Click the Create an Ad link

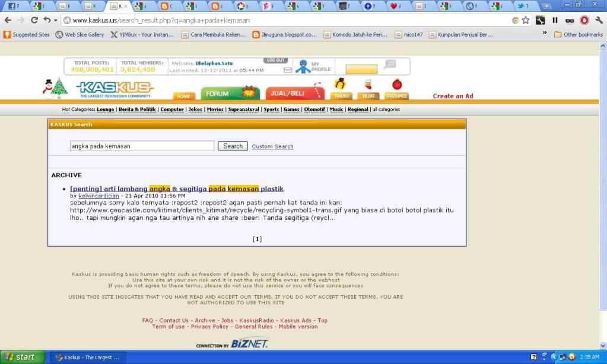click(453, 96)
